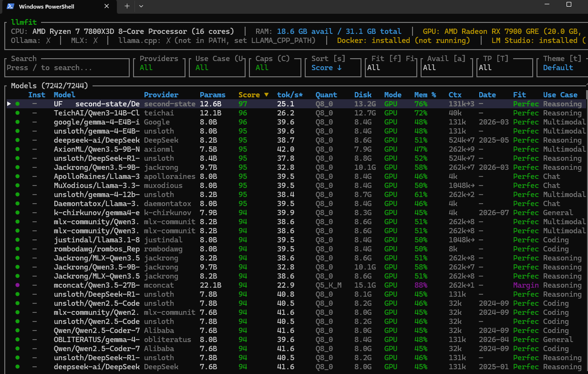Image resolution: width=588 pixels, height=374 pixels.
Task: Select ApolloRaines/Llama-3 model
Action: click(97, 176)
